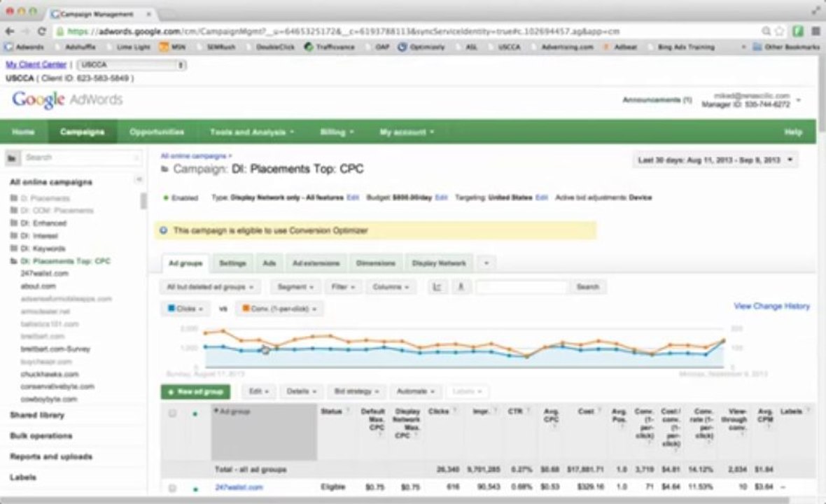
Task: Switch to the Display Network tab
Action: tap(439, 263)
